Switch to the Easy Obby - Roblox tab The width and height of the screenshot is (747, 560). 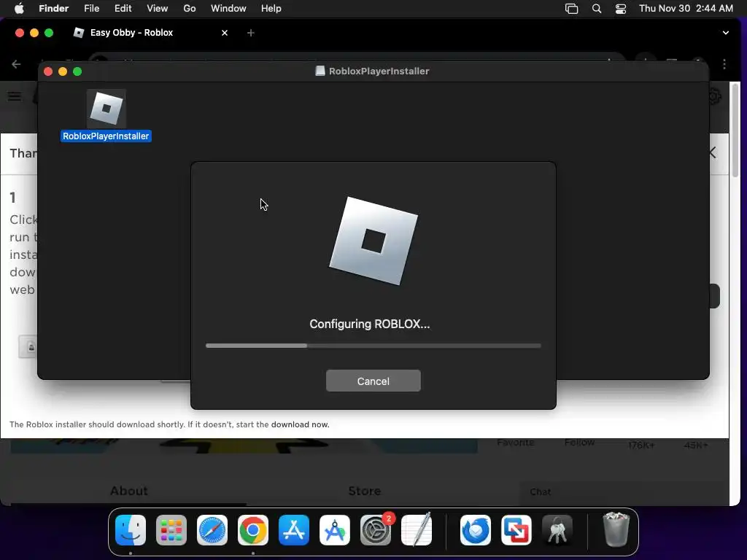131,32
